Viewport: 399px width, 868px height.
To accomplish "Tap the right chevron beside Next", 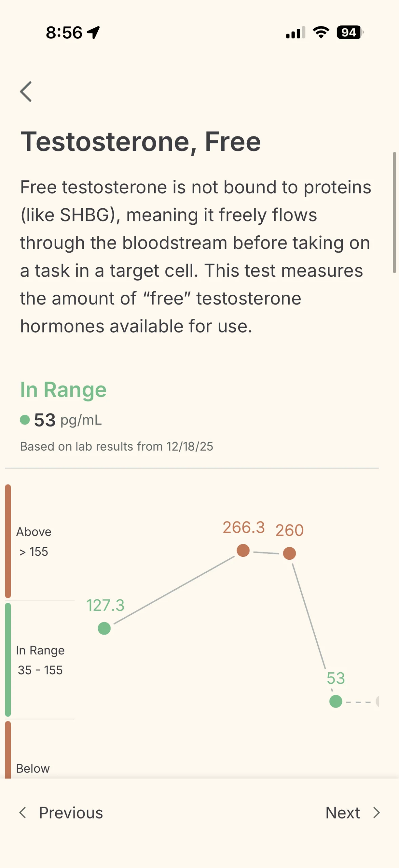I will pos(376,813).
